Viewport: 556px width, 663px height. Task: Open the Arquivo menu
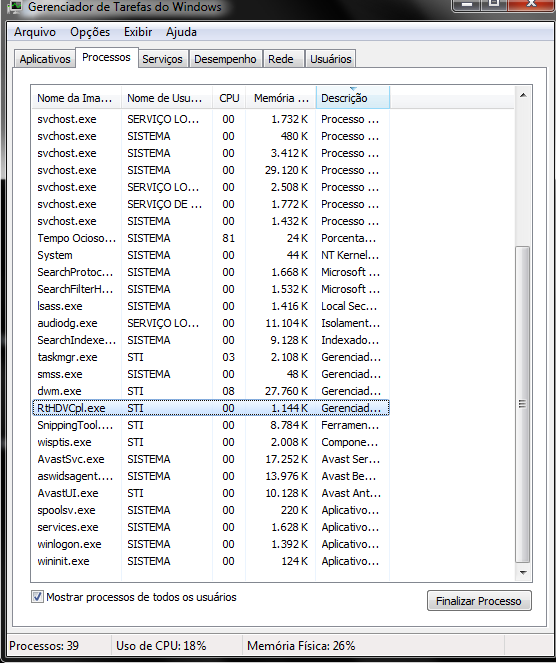click(35, 32)
